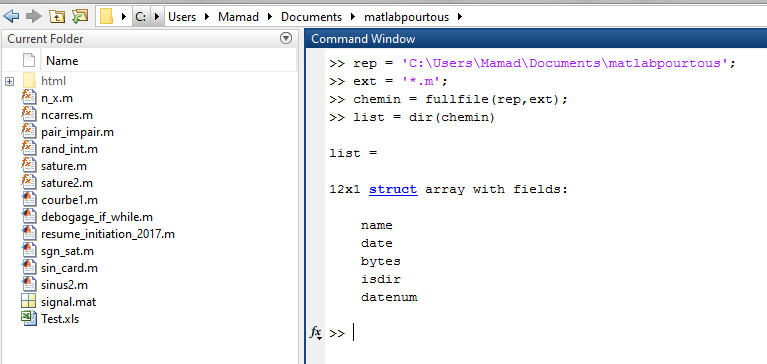Open the fx function browser button
The height and width of the screenshot is (364, 767).
click(x=316, y=333)
